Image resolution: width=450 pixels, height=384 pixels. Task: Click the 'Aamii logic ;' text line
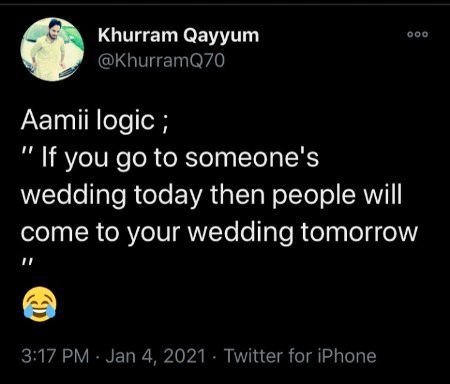[x=95, y=121]
